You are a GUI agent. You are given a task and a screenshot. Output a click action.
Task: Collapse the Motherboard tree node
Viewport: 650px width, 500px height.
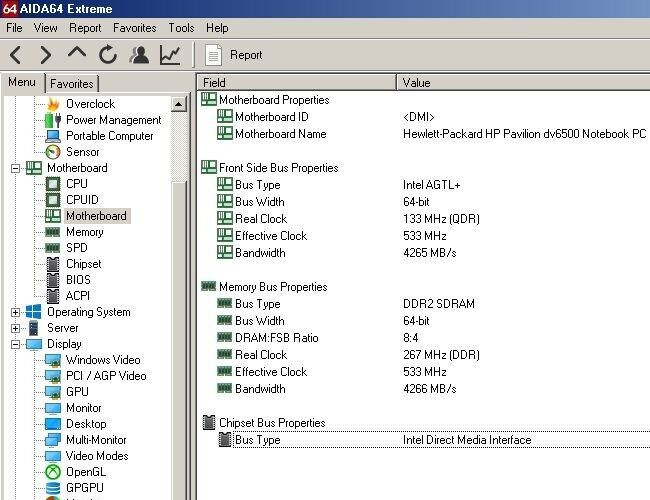(15, 168)
